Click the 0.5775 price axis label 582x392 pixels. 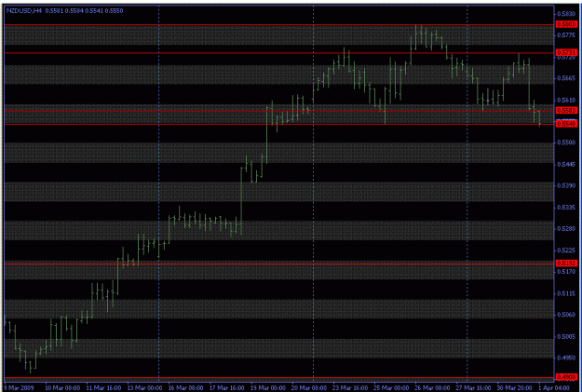click(565, 35)
